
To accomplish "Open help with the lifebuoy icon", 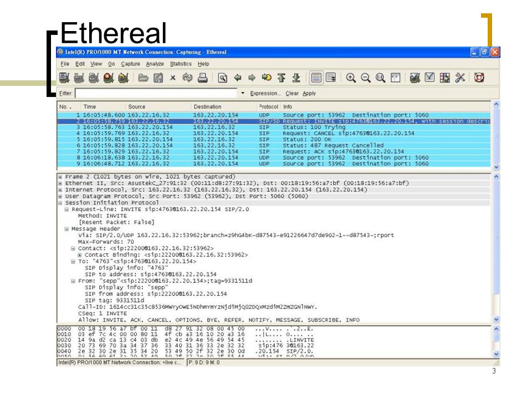I will click(479, 78).
